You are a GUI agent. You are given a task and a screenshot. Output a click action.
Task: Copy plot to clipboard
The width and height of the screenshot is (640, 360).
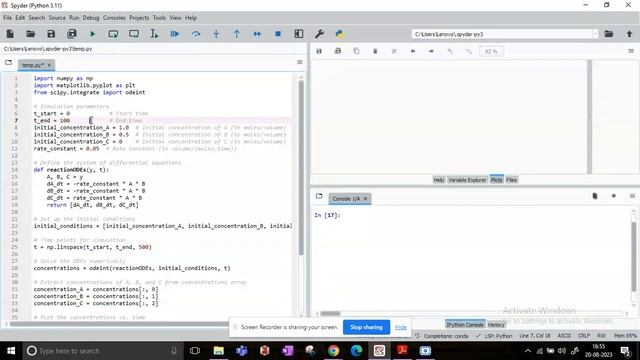[356, 51]
